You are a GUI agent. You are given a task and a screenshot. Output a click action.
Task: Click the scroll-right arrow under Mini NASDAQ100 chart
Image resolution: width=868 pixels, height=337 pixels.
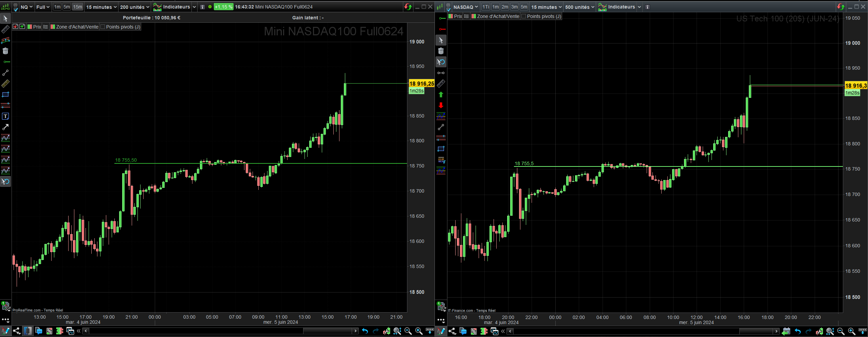click(355, 331)
